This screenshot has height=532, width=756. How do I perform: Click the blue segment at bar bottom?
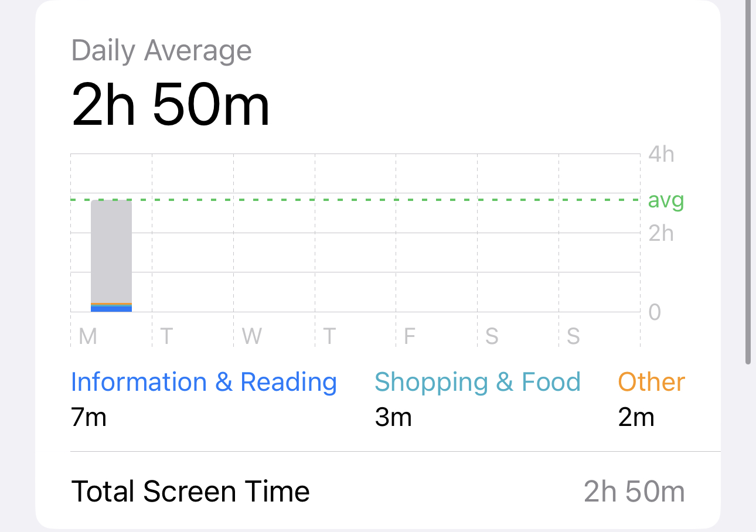coord(111,309)
